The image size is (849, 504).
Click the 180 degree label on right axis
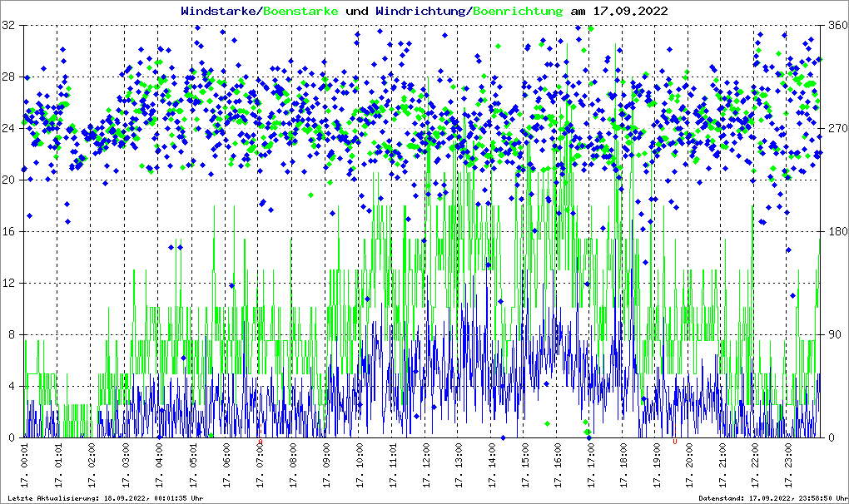coord(836,232)
